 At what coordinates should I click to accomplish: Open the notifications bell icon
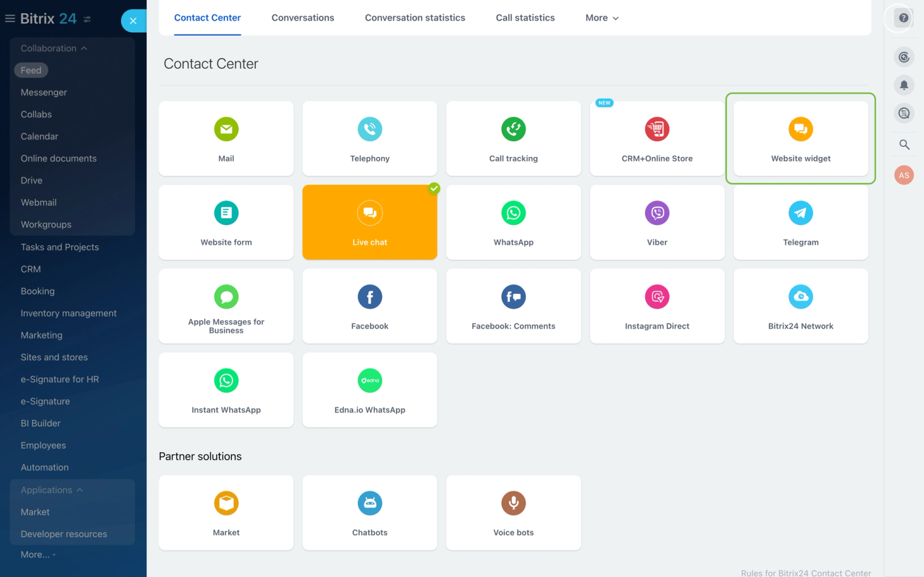904,85
